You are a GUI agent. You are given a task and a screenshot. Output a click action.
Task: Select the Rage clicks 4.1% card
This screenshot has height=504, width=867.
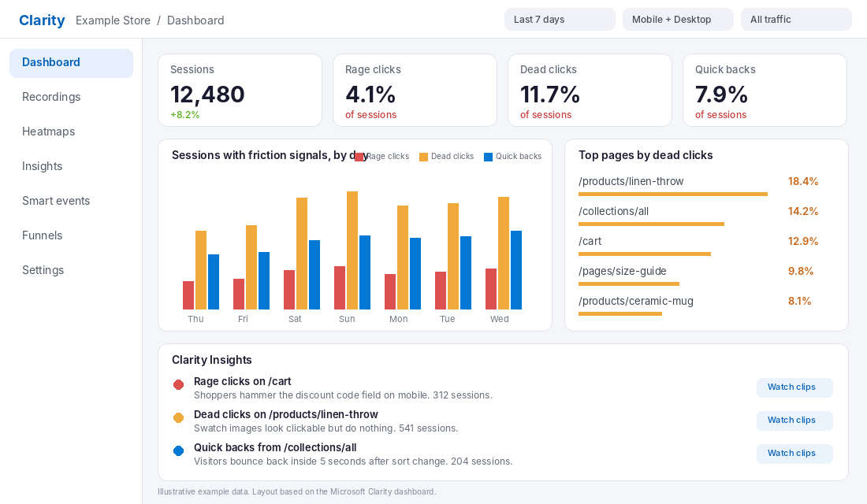tap(415, 90)
